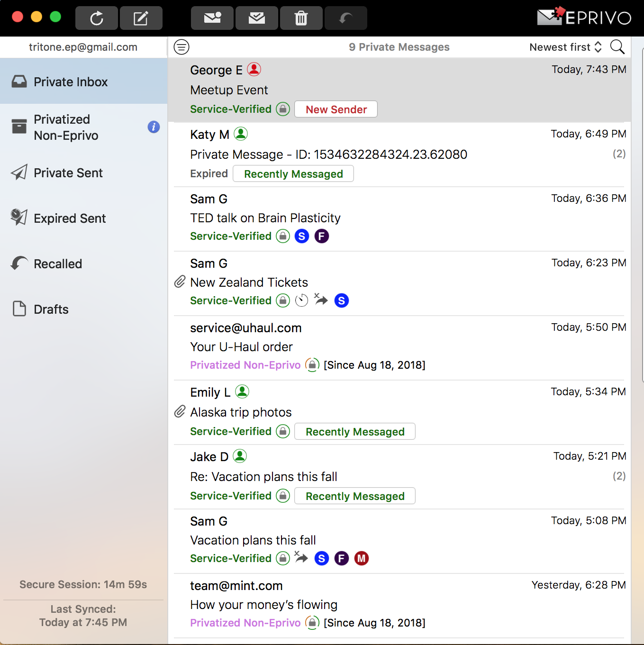
Task: Open the Drafts folder
Action: [x=50, y=309]
